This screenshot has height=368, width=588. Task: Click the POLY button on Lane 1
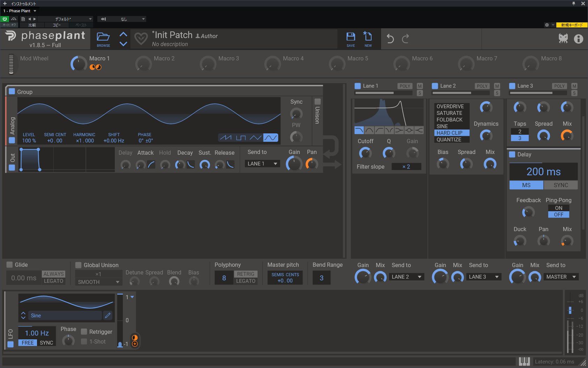click(405, 86)
